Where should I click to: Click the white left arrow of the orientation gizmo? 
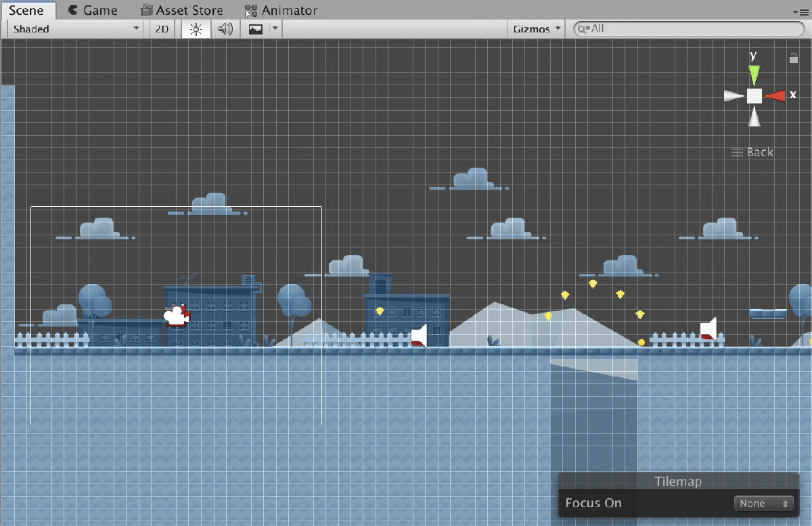(x=732, y=95)
